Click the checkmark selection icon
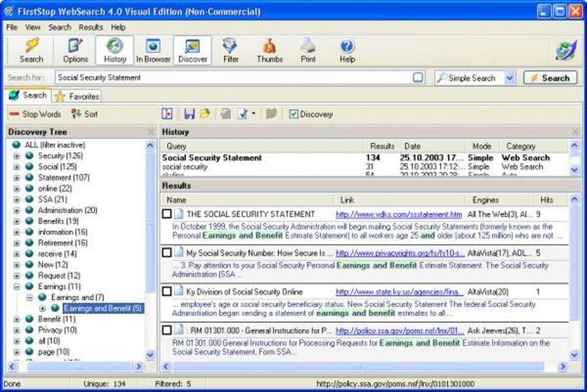 (x=243, y=114)
